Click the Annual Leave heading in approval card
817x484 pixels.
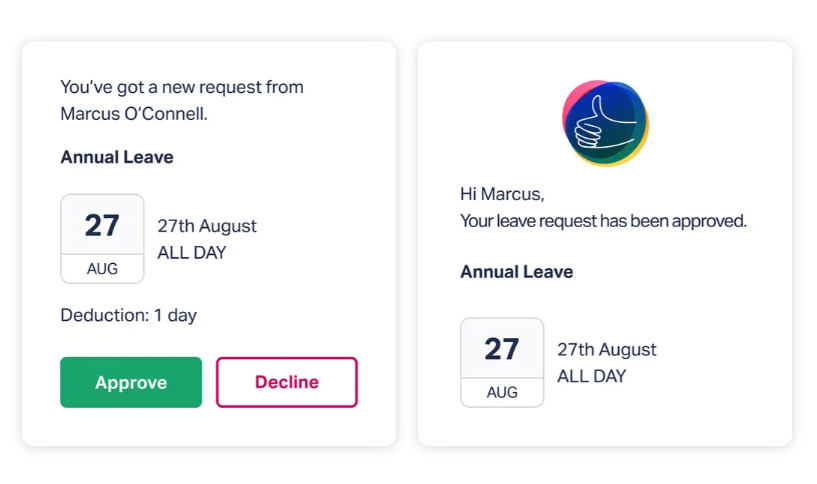tap(516, 271)
